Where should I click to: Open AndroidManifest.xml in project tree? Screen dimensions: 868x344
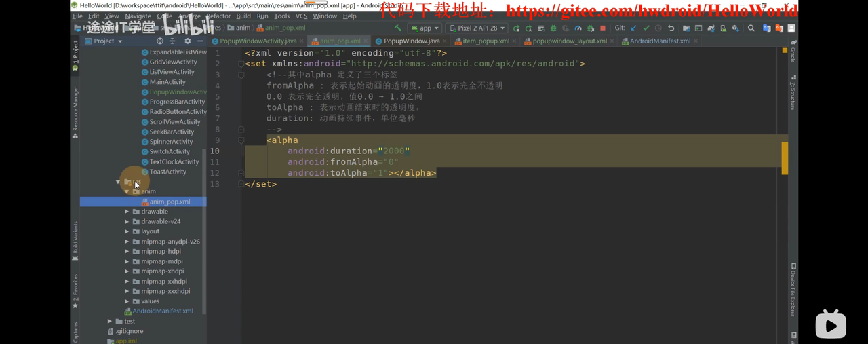163,311
